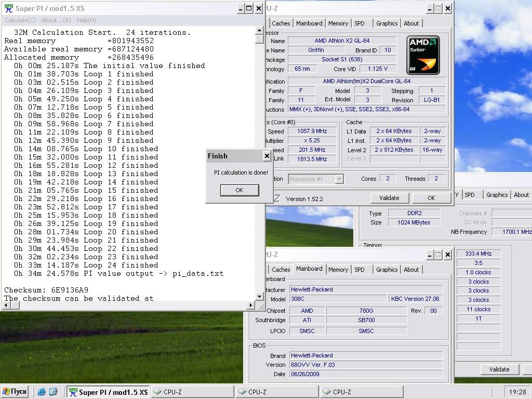Viewport: 532px width, 399px height.
Task: Click the Hewlett-Packard manufacturer field
Action: click(366, 289)
